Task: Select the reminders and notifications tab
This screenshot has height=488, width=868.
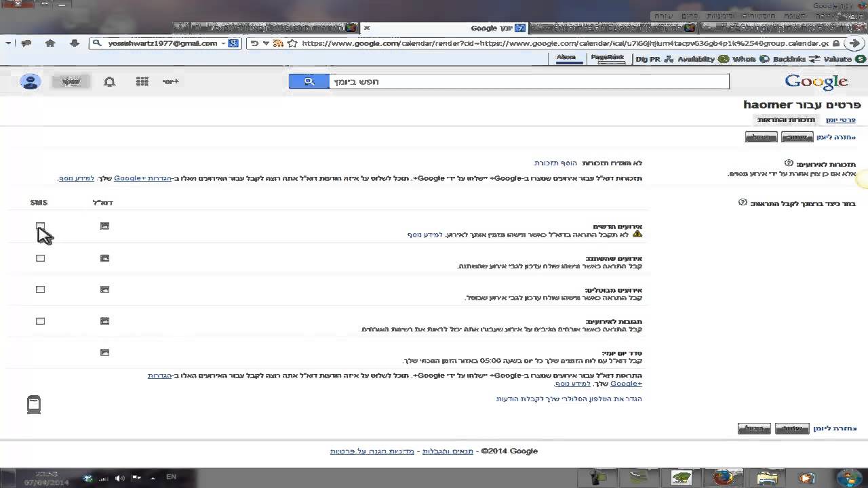Action: pos(786,120)
